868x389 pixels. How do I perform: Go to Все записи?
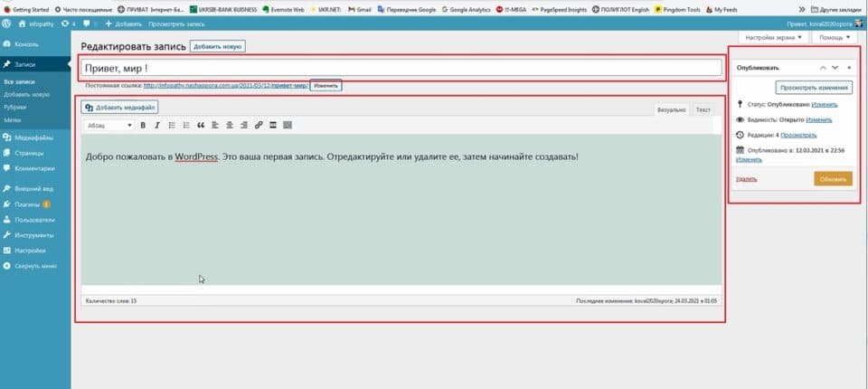(x=19, y=82)
